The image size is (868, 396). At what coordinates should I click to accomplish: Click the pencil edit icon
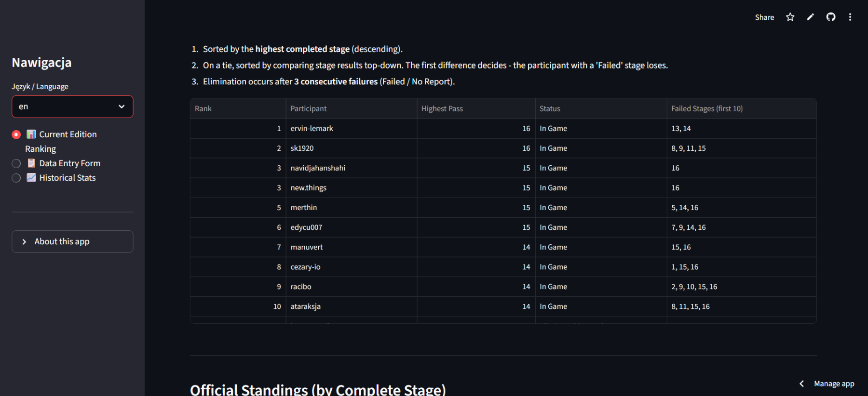point(811,17)
